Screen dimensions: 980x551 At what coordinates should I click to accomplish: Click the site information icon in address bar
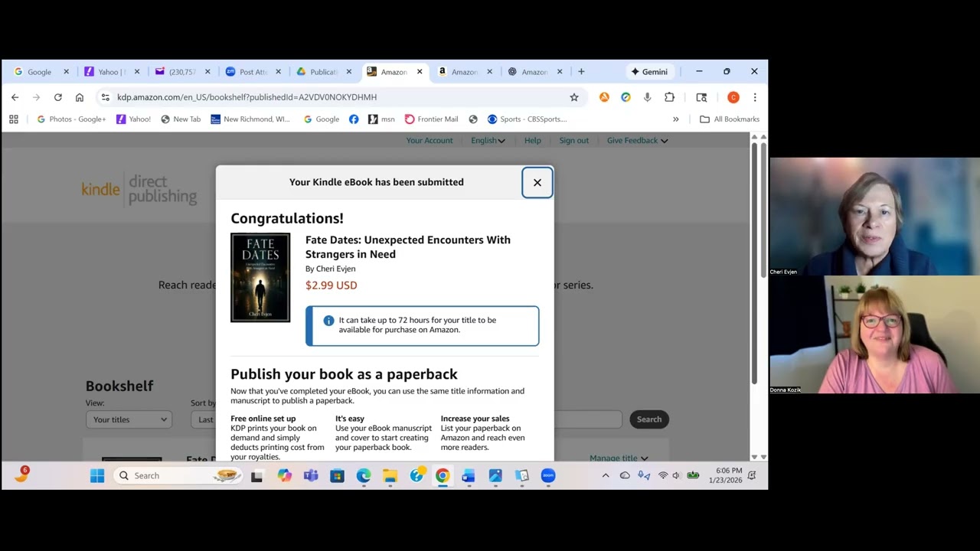click(106, 97)
